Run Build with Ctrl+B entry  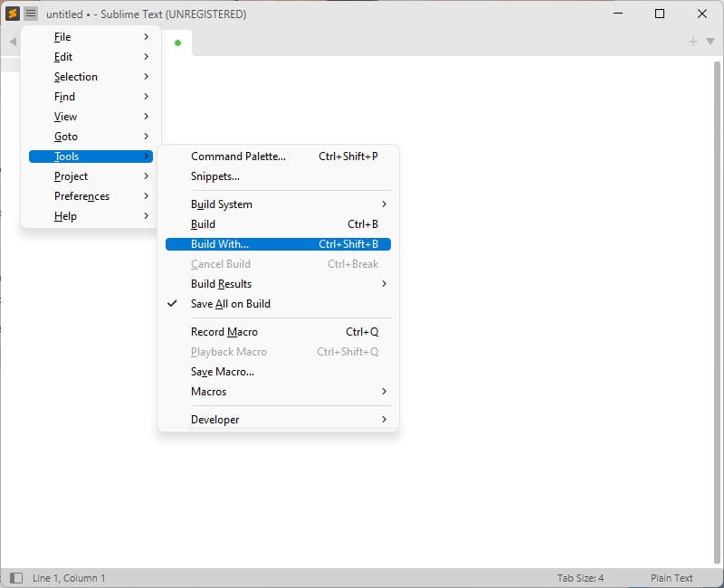(x=278, y=224)
